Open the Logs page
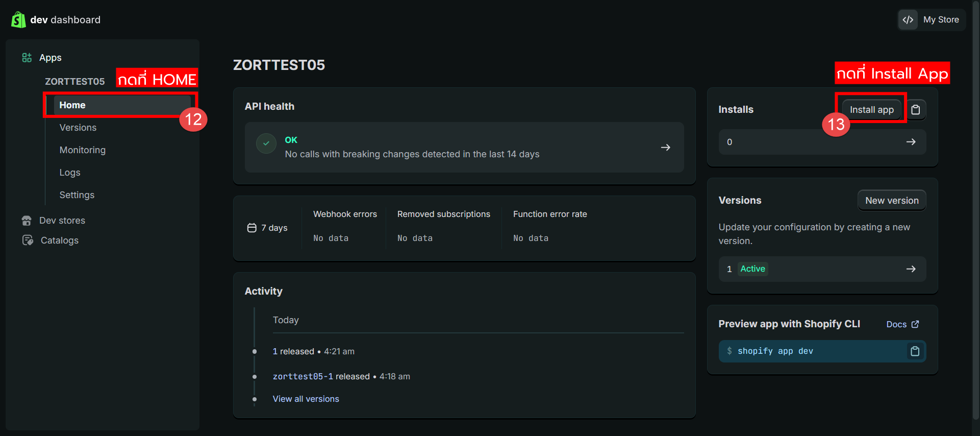Image resolution: width=980 pixels, height=436 pixels. (x=70, y=173)
